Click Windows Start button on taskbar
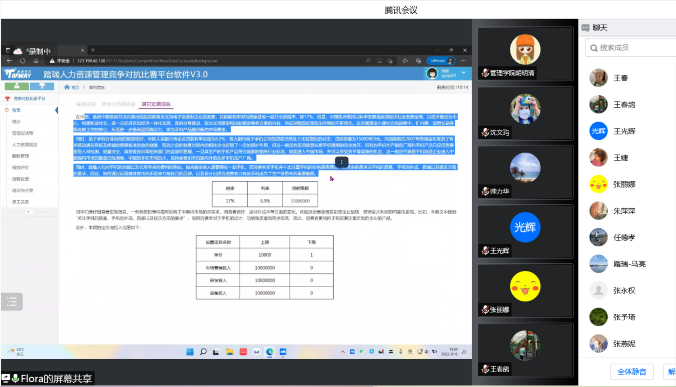 point(190,352)
